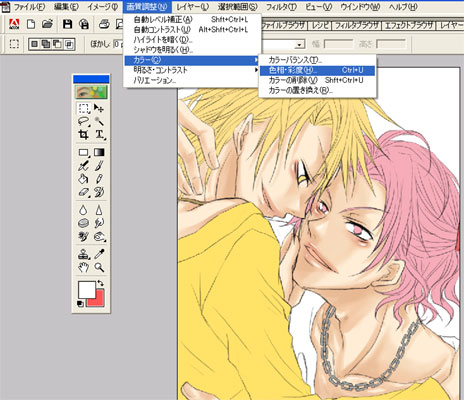Switch to the フィルタブラウザ palette tab
The image size is (464, 400).
pos(356,25)
